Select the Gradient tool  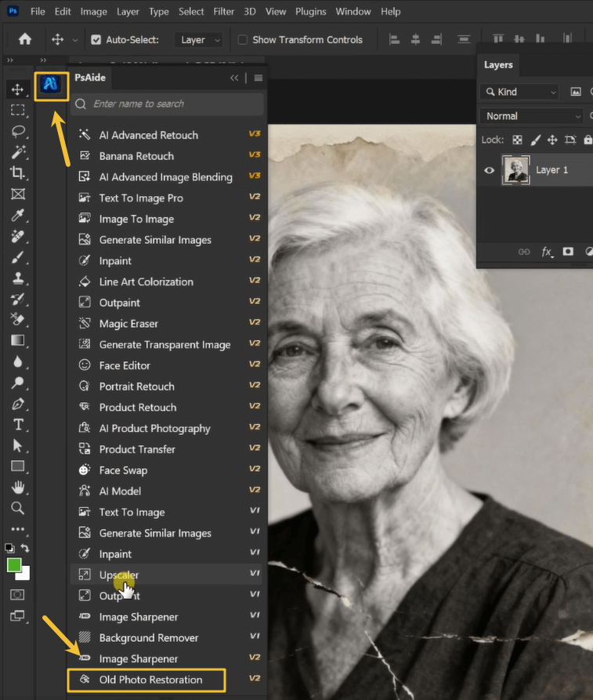(x=17, y=341)
